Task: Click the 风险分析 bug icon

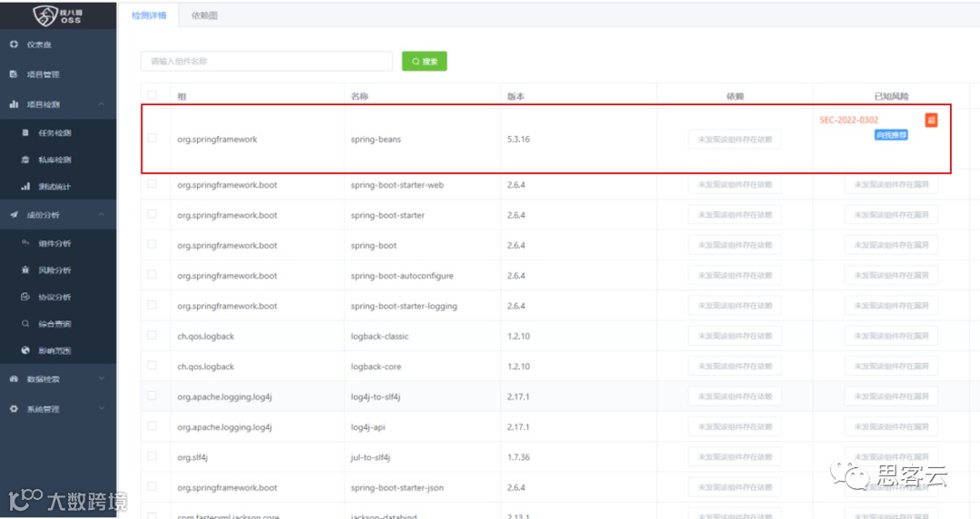Action: click(25, 269)
